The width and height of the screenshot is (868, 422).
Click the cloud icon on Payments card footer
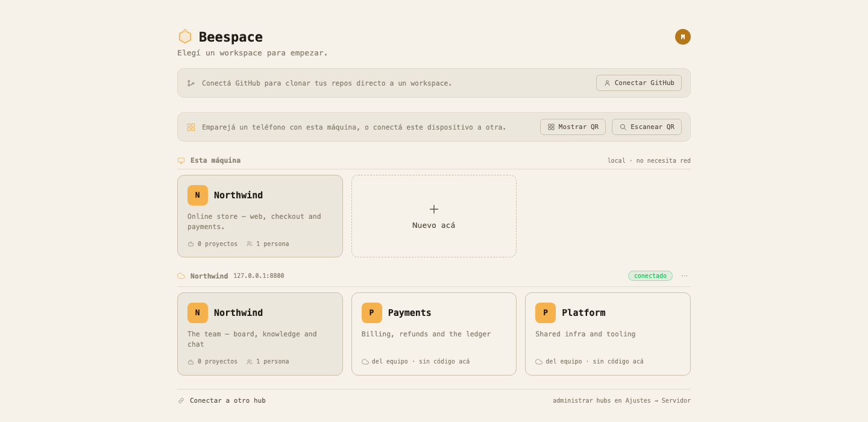pyautogui.click(x=365, y=362)
